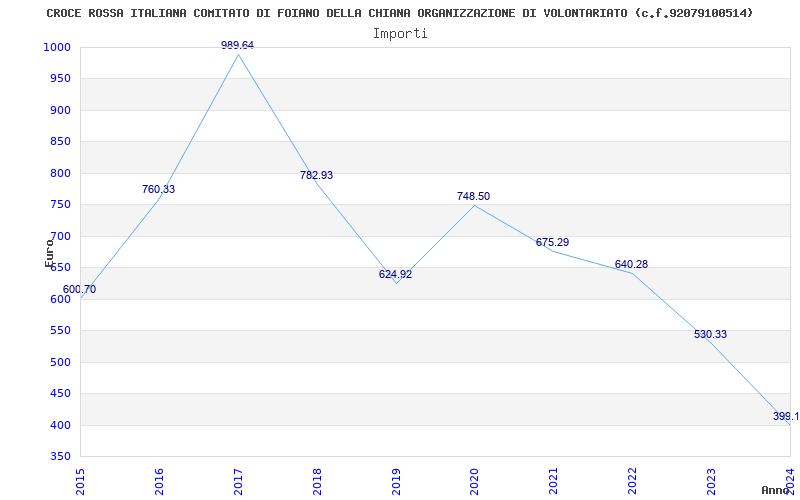Click the 'Importi' subtitle
The height and width of the screenshot is (500, 800).
click(x=400, y=34)
